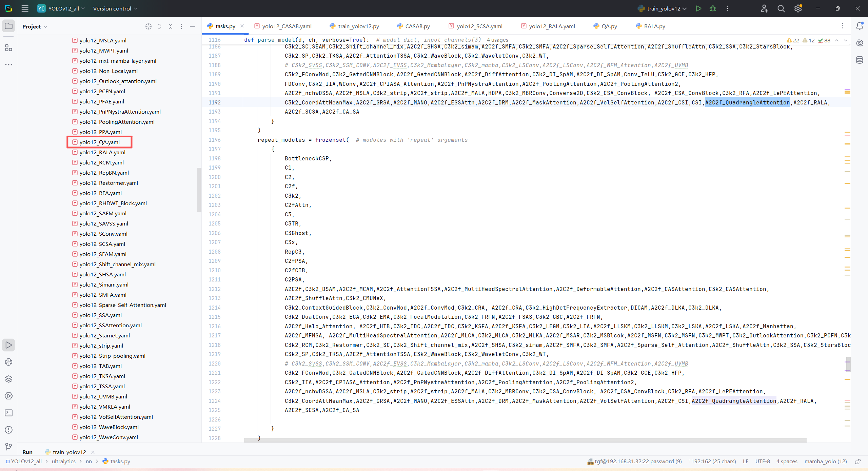This screenshot has width=868, height=471.
Task: Click Search Everywhere magnifier icon
Action: point(781,8)
